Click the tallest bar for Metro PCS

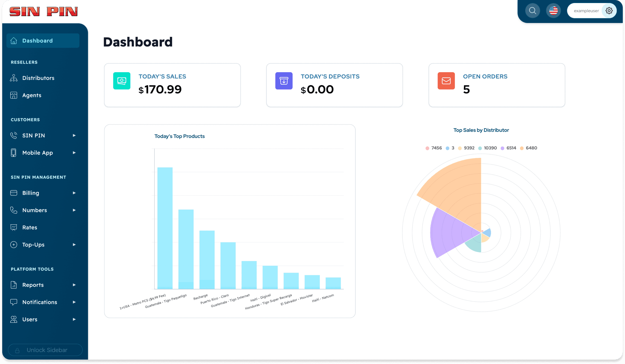pyautogui.click(x=165, y=228)
